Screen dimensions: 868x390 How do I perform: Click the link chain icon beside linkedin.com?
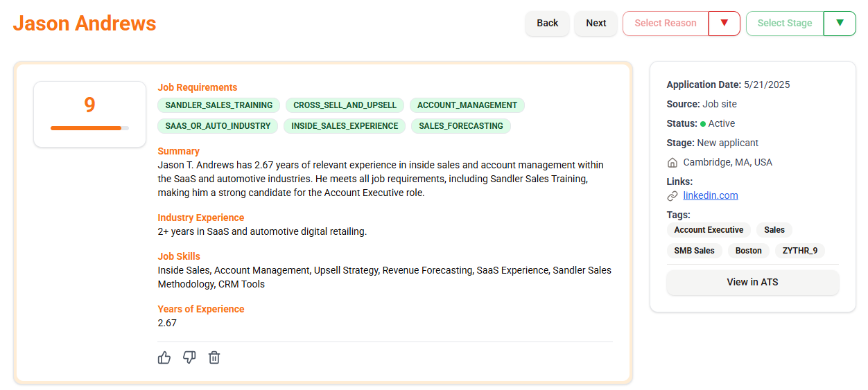[x=672, y=196]
